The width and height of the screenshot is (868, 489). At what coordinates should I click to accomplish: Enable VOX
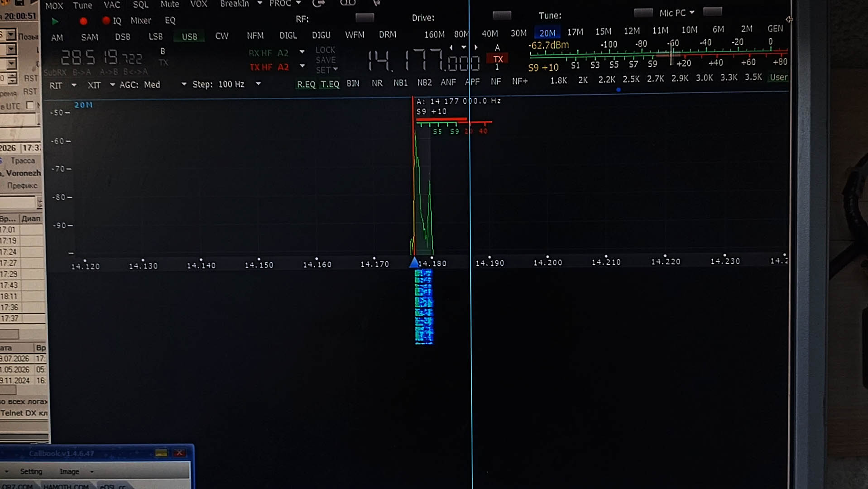point(199,4)
